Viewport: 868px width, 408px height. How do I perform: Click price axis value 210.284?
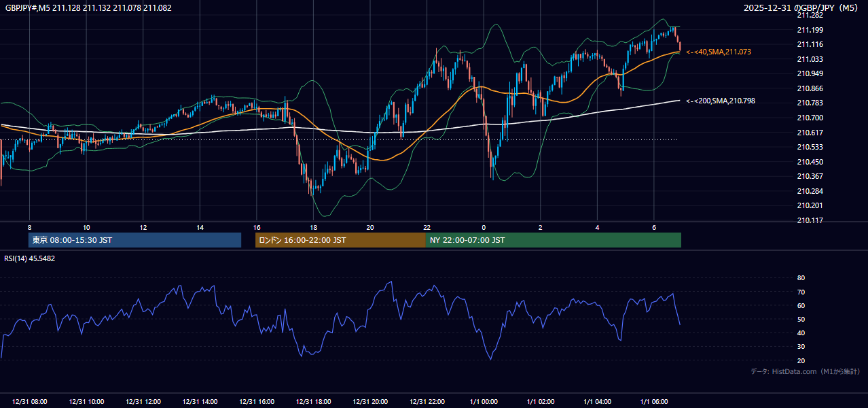[810, 191]
